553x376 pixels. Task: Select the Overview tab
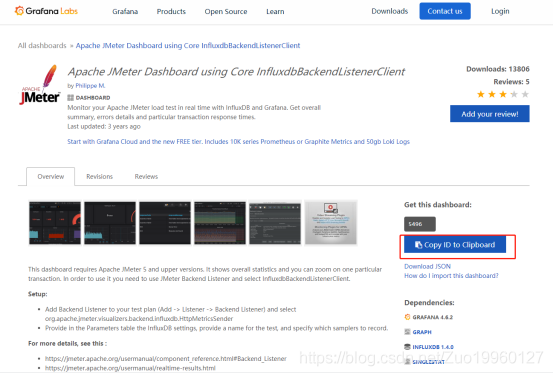point(50,176)
